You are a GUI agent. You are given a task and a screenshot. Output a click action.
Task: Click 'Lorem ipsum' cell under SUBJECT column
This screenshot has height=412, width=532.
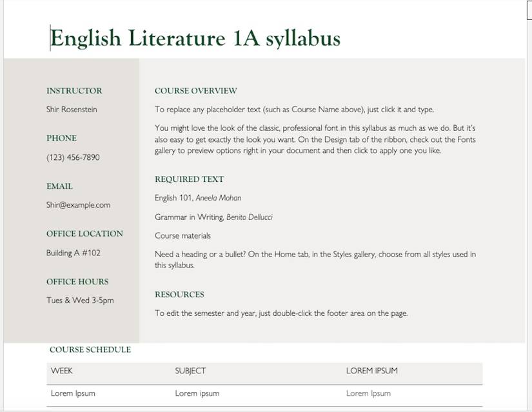point(197,394)
